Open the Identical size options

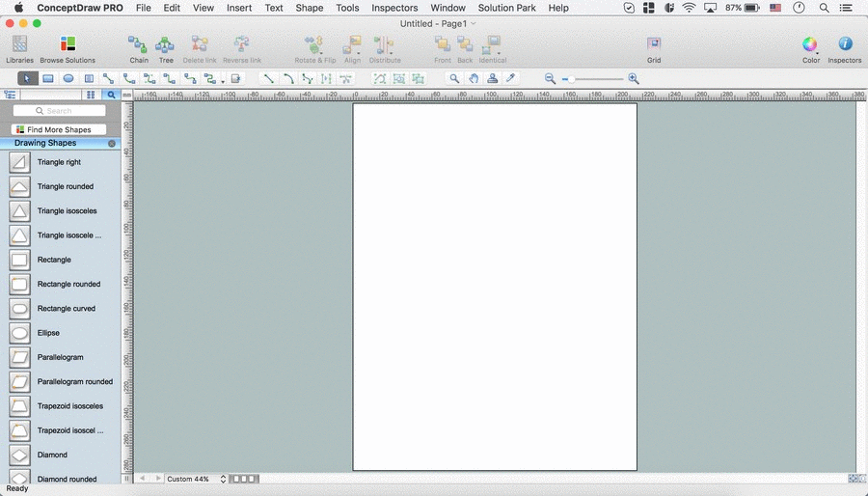492,44
